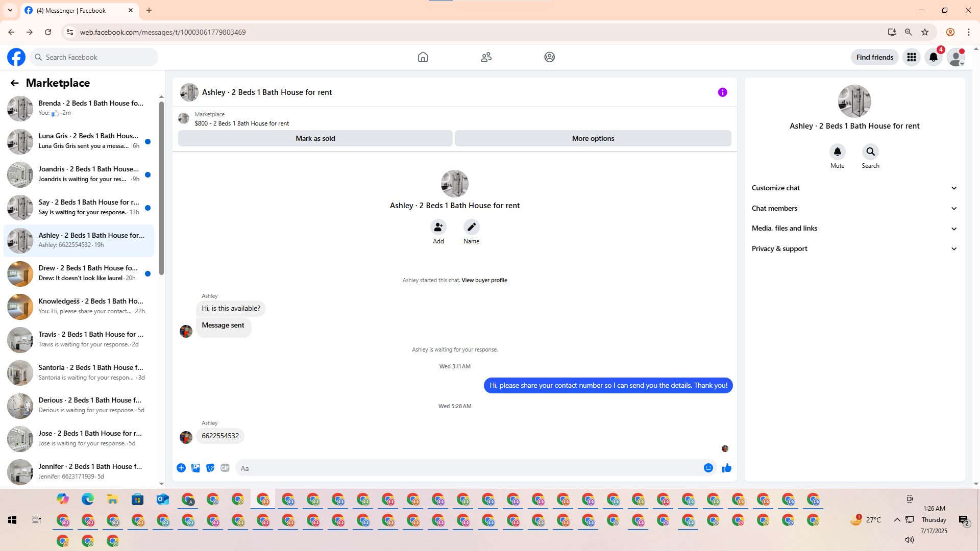Open Microsoft Edge from the taskbar

88,499
